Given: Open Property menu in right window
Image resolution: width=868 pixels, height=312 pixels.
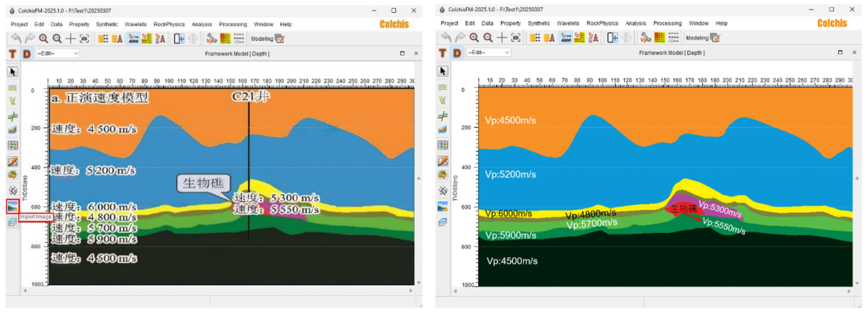Looking at the screenshot, I should pos(511,23).
